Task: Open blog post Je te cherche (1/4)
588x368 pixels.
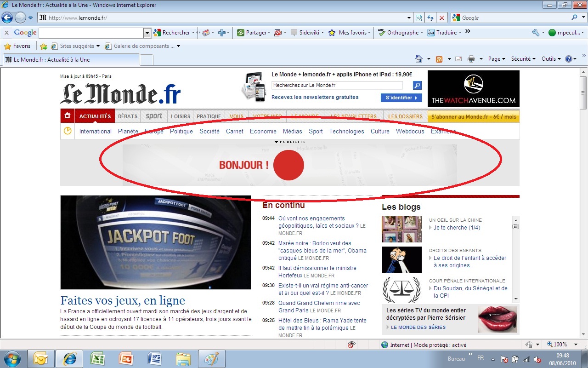Action: point(457,228)
